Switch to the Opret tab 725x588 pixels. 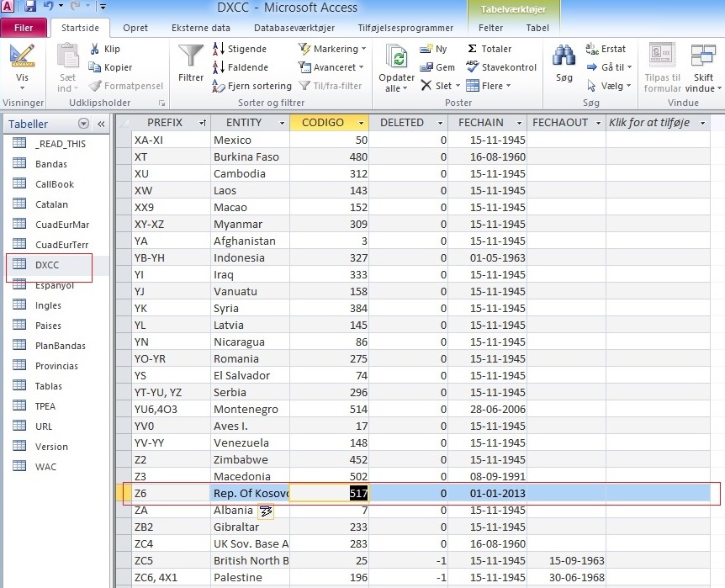(135, 28)
